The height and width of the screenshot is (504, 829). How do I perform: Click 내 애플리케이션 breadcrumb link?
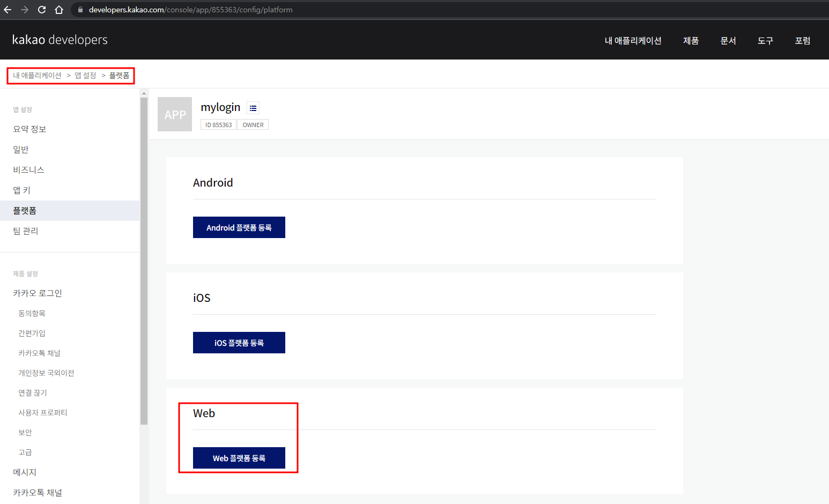(37, 76)
